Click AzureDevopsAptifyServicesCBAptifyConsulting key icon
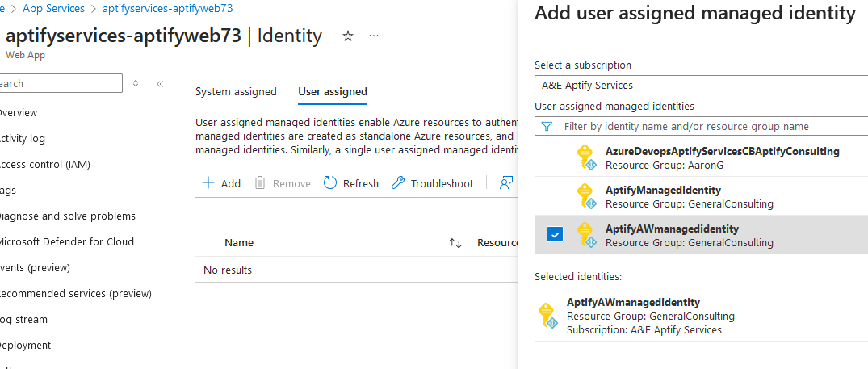 click(x=586, y=157)
